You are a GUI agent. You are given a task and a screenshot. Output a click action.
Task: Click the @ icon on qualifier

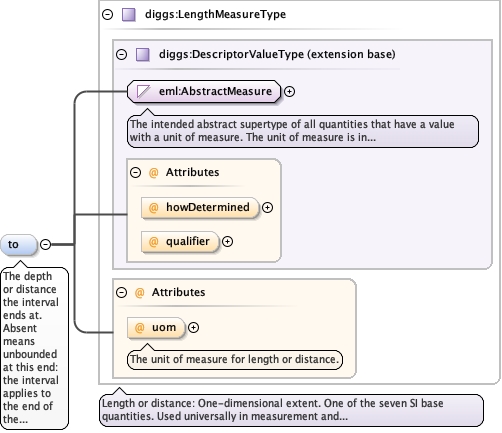pyautogui.click(x=153, y=242)
